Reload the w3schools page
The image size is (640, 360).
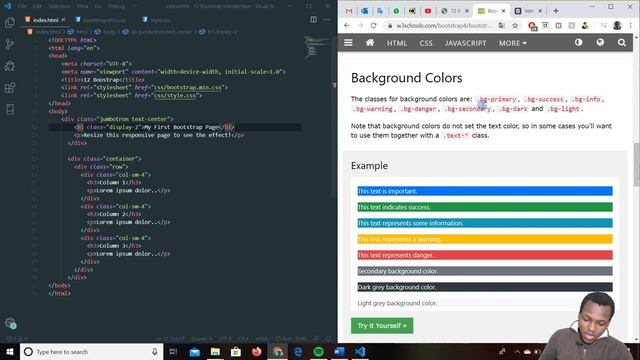373,25
